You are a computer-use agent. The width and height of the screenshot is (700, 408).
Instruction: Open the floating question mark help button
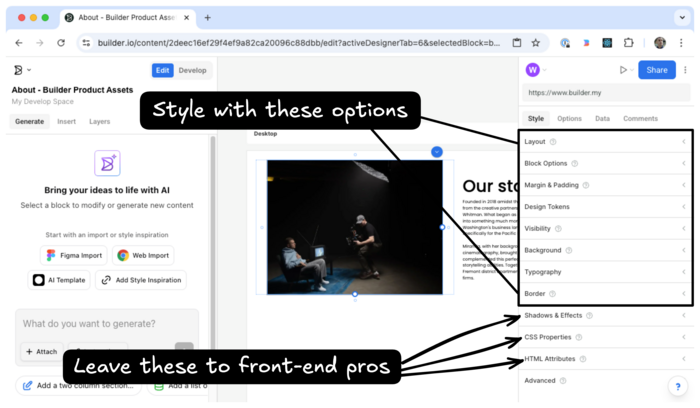(678, 387)
